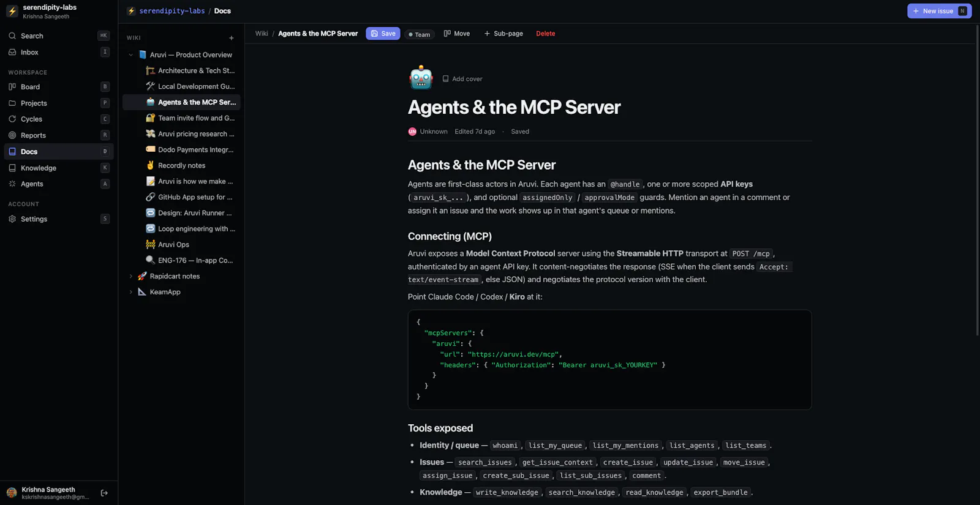Click the sign-out icon beside Krishna Sangeeth
980x505 pixels.
104,493
